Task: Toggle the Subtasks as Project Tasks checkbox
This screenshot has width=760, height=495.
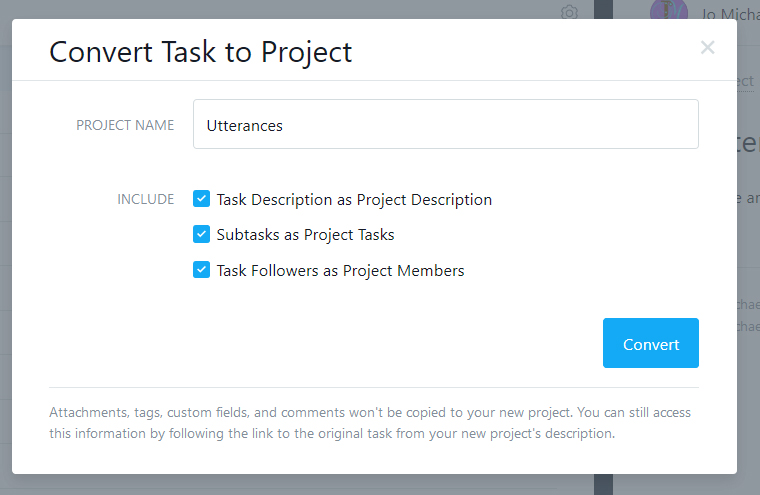Action: [201, 235]
